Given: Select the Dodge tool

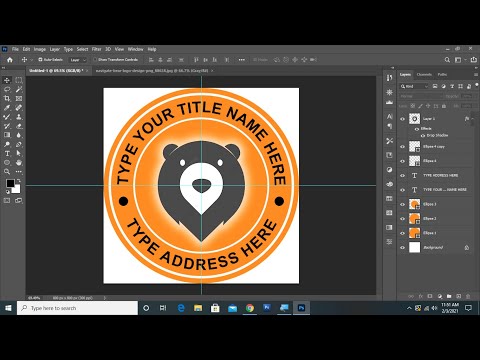Looking at the screenshot, I should (7, 144).
